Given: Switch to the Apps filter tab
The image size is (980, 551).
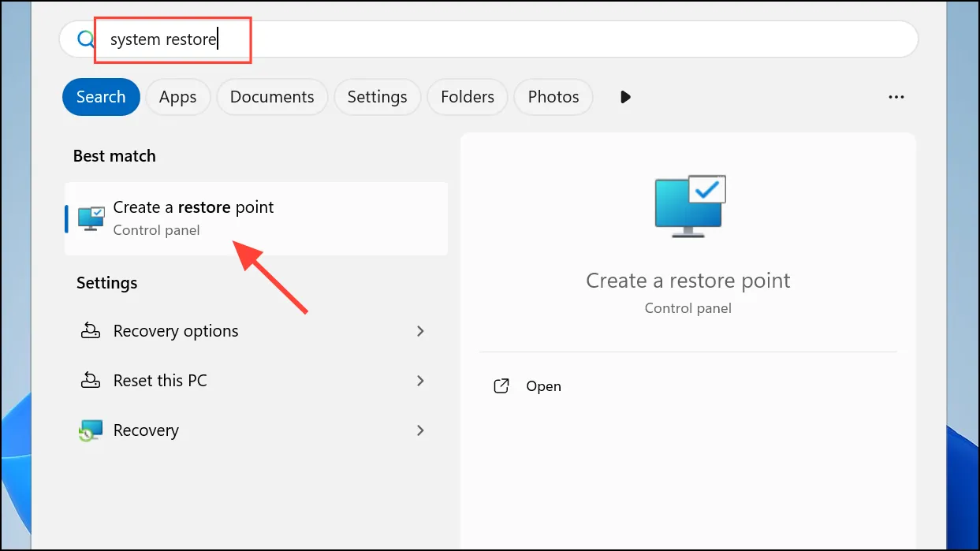Looking at the screenshot, I should coord(178,97).
